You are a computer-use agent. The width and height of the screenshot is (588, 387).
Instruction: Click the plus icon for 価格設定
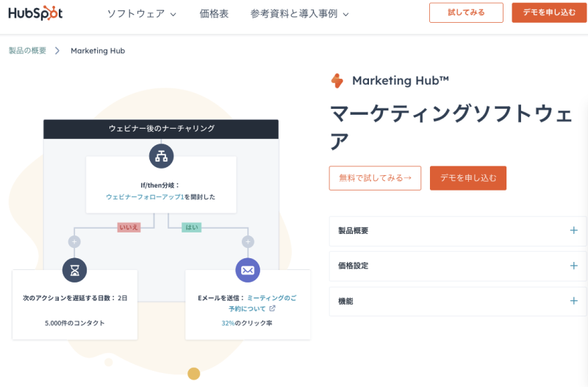[574, 266]
